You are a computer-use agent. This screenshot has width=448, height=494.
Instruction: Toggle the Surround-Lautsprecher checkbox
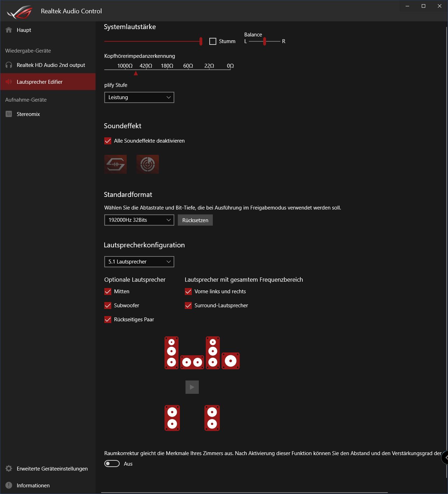188,306
